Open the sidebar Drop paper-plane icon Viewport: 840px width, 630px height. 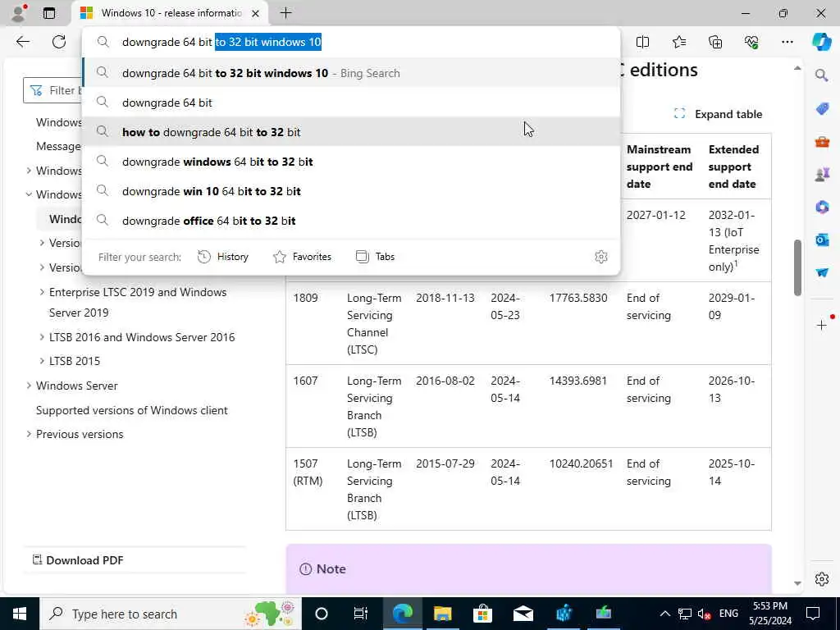[822, 272]
